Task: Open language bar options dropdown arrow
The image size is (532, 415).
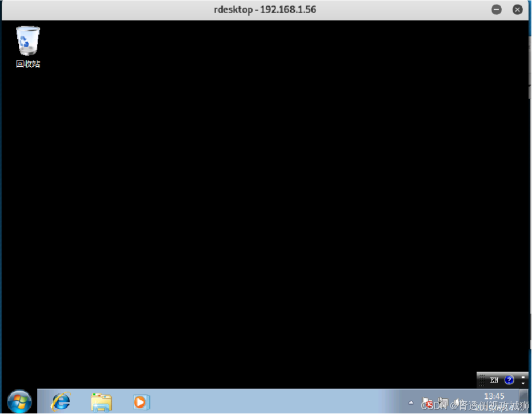Action: pos(523,384)
